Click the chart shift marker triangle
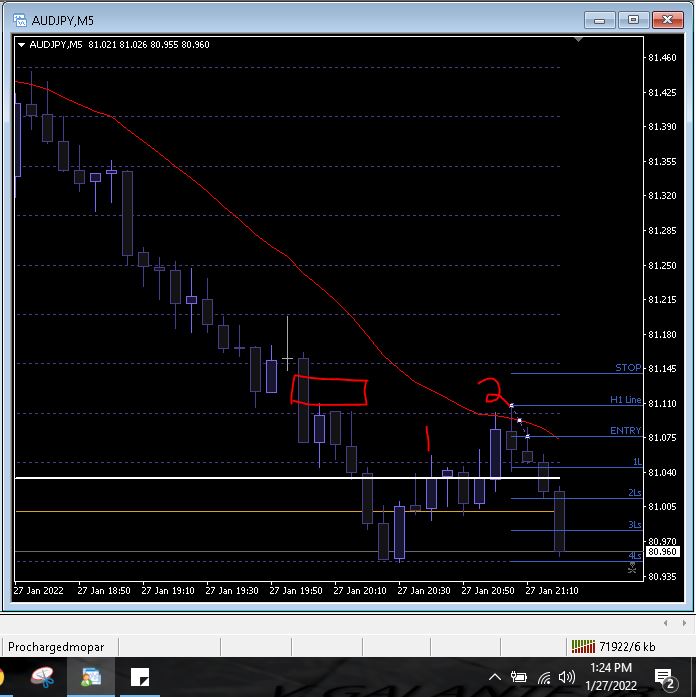 [578, 40]
